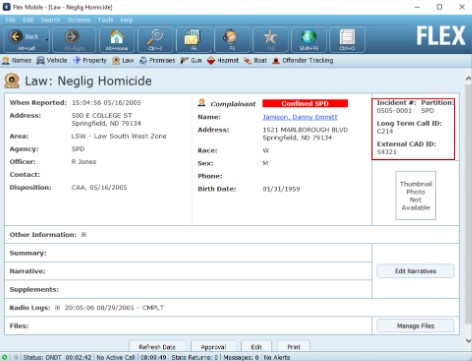Click the red Confined SPD alert banner
Screen dimensions: 472x361
pos(305,103)
